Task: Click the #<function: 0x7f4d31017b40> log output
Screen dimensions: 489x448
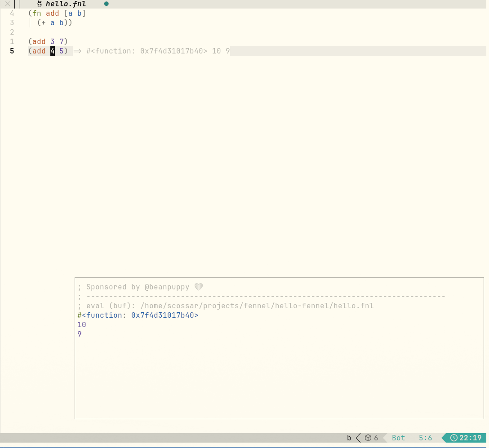Action: [x=138, y=315]
